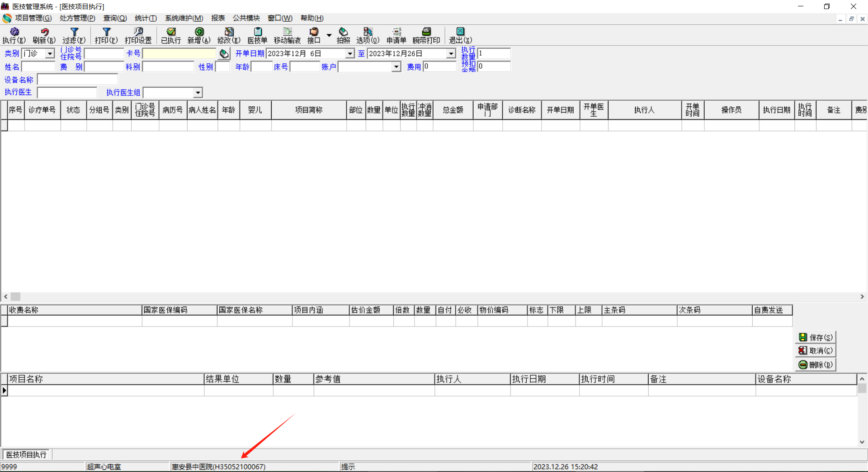Click 腕带打印 wristband print
This screenshot has width=868, height=472.
(x=426, y=35)
